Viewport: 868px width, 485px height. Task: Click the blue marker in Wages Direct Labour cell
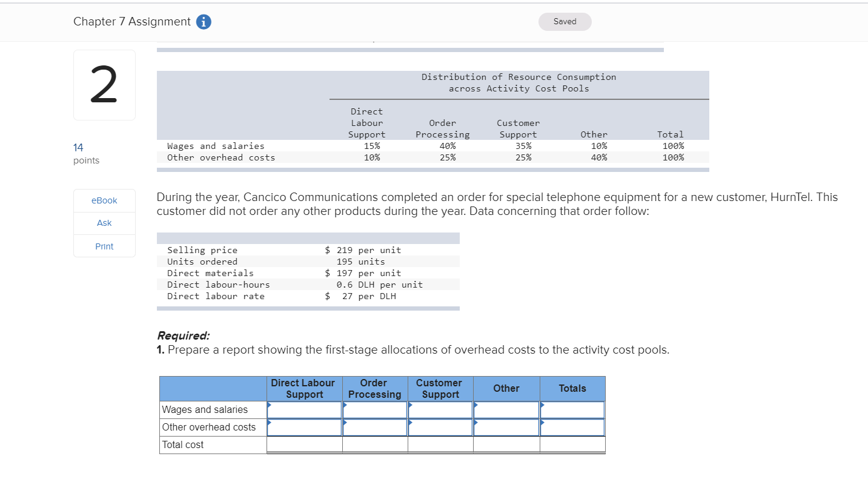pos(269,406)
